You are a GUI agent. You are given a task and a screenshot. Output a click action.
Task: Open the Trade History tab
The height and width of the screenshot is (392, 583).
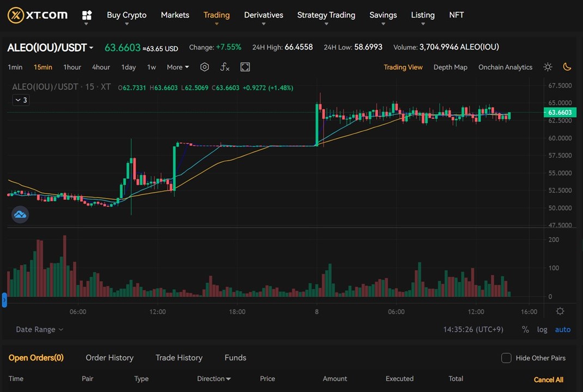(179, 358)
